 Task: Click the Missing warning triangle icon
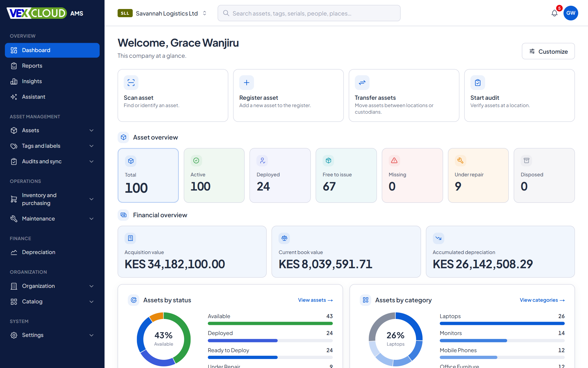[394, 161]
